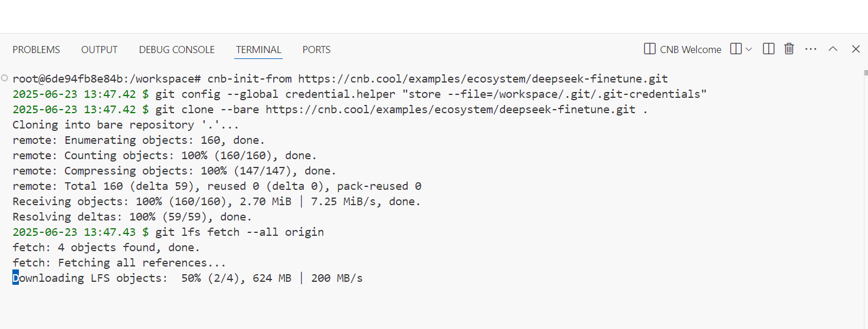Image resolution: width=868 pixels, height=329 pixels.
Task: Open the OUTPUT tab
Action: 99,50
